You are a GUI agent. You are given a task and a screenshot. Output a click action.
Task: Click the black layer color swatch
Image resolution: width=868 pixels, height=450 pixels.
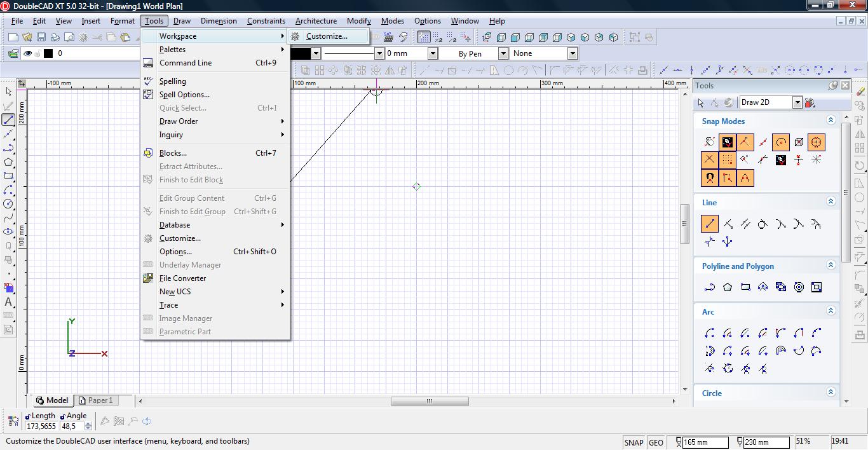tap(48, 53)
